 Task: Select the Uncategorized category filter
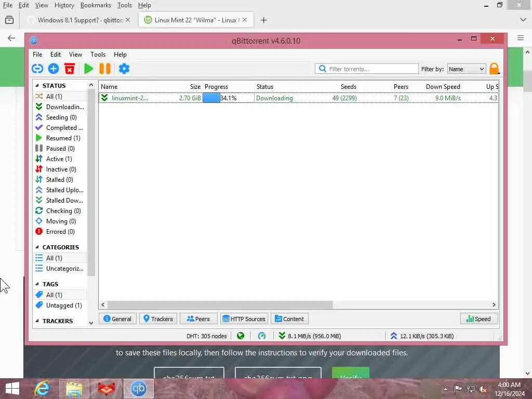click(60, 269)
